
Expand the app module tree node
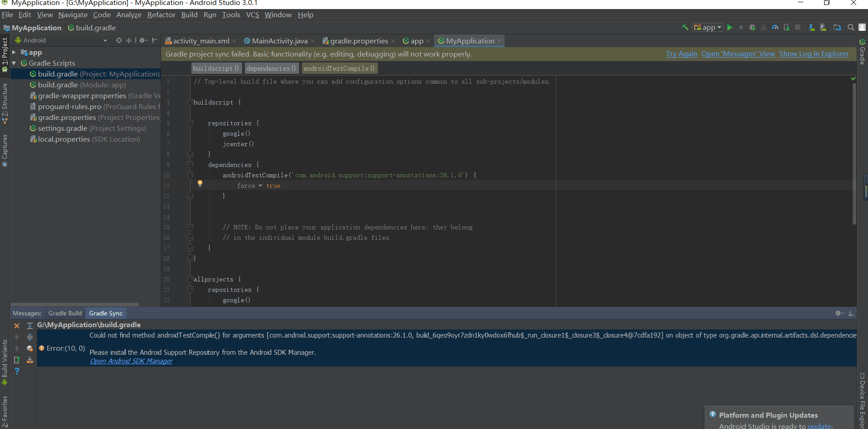tap(14, 52)
